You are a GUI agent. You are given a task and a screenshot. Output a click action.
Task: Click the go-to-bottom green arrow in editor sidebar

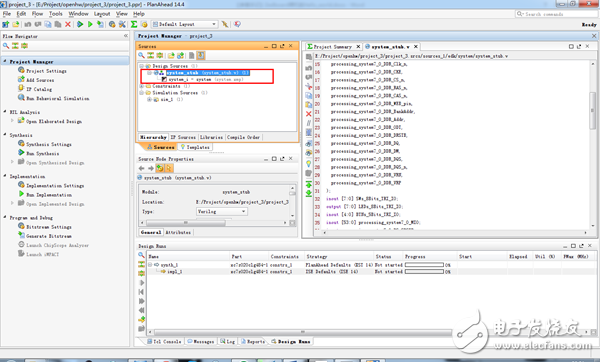pyautogui.click(x=309, y=193)
